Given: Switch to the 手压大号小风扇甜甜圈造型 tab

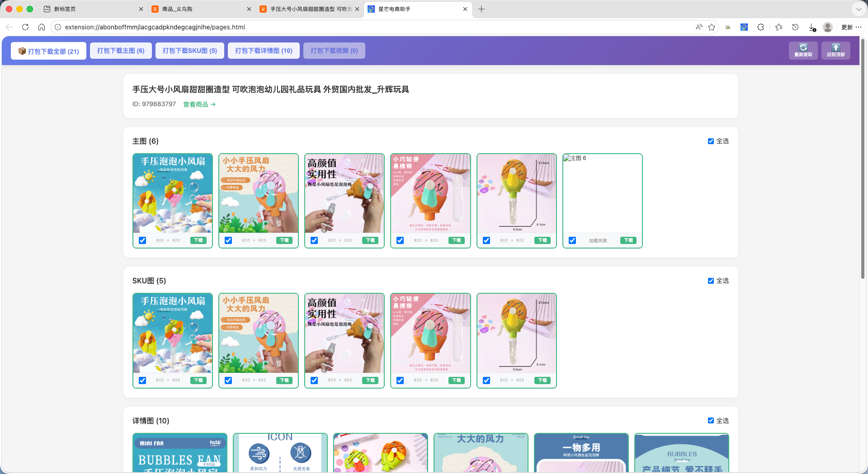Looking at the screenshot, I should click(x=310, y=9).
